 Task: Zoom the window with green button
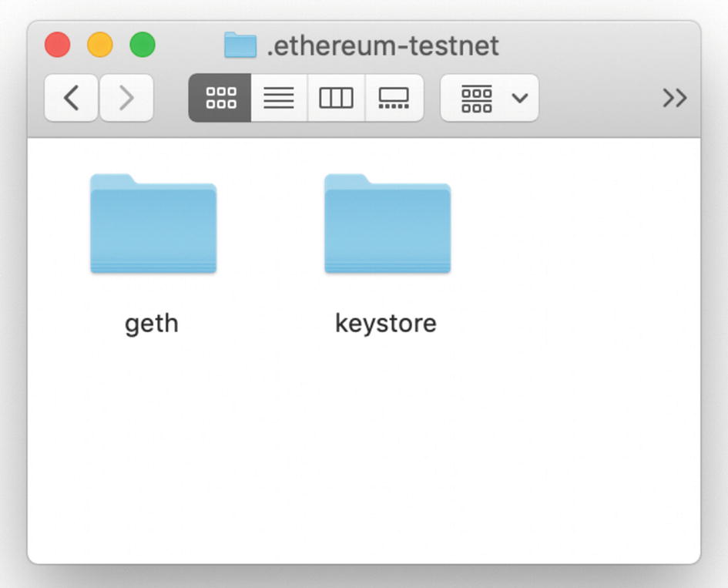pyautogui.click(x=143, y=45)
